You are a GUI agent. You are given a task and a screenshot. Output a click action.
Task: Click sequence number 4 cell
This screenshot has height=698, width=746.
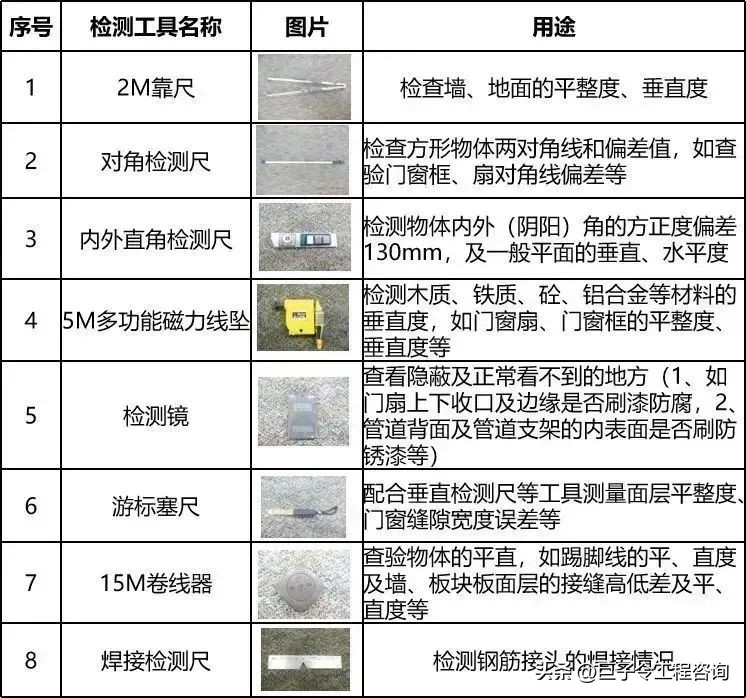click(x=31, y=320)
